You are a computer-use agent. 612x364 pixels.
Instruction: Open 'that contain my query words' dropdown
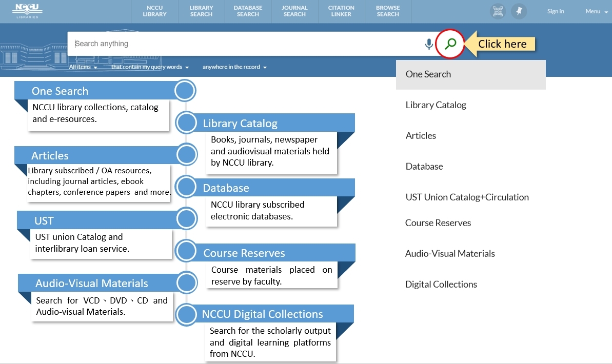[x=150, y=67]
